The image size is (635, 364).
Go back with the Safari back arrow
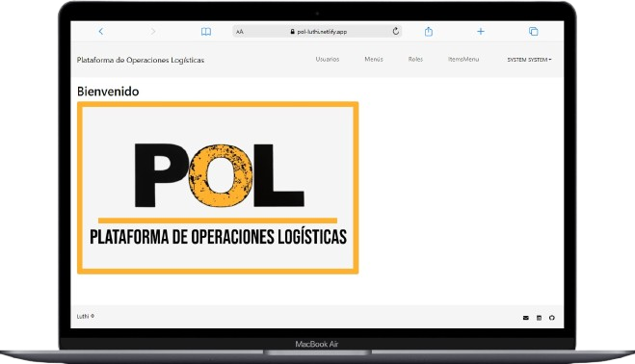pyautogui.click(x=101, y=31)
